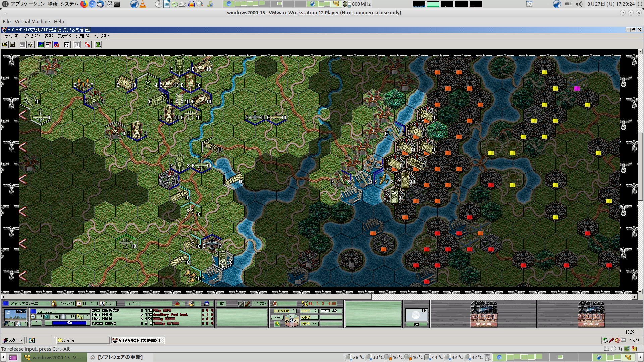Image resolution: width=644 pixels, height=362 pixels.
Task: Click the grid table toolbar icon
Action: (x=67, y=45)
